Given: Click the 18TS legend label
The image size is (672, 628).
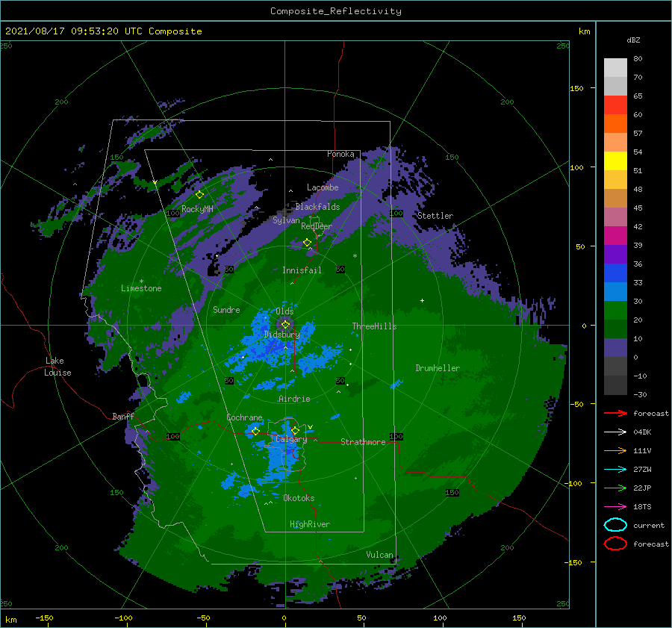Looking at the screenshot, I should (x=642, y=507).
